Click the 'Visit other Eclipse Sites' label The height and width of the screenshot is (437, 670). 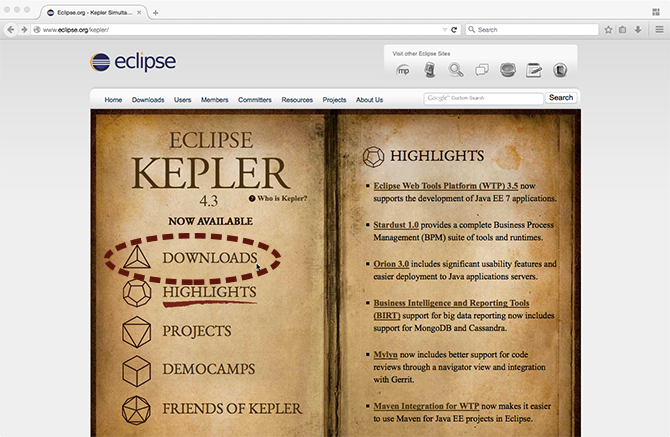(x=421, y=54)
